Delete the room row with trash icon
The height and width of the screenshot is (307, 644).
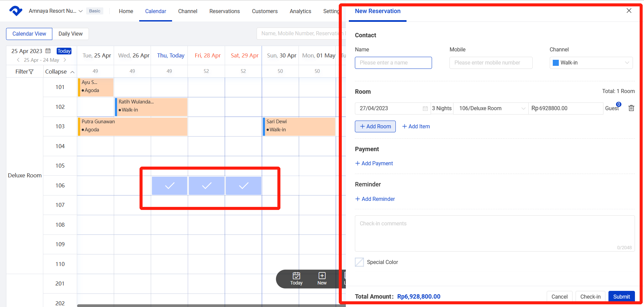coord(631,108)
